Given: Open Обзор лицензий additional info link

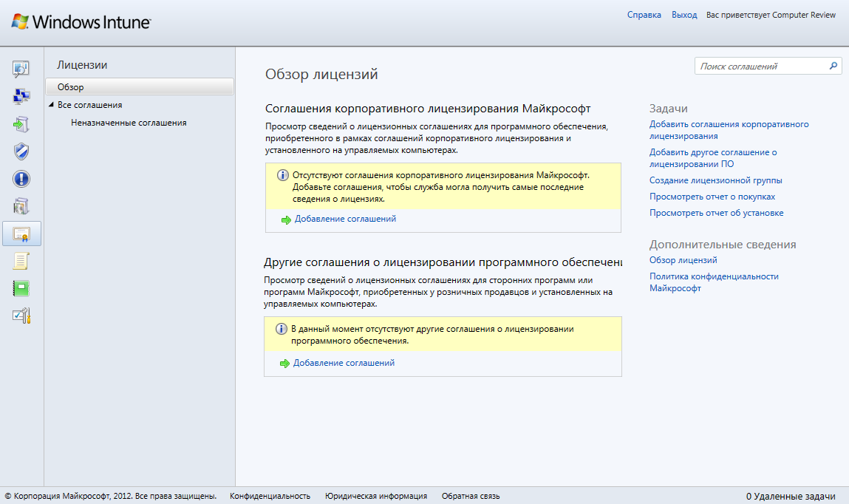Looking at the screenshot, I should pos(683,260).
